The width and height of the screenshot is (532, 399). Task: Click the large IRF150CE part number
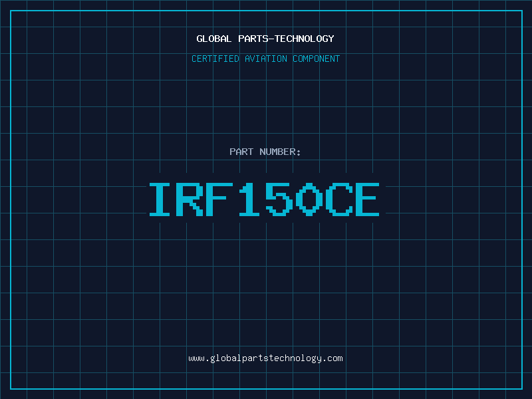point(265,199)
